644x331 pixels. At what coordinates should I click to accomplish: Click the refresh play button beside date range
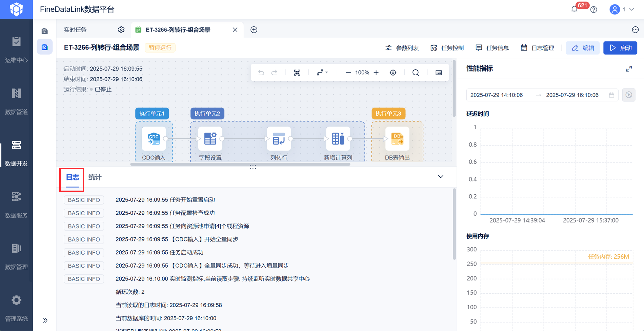629,95
